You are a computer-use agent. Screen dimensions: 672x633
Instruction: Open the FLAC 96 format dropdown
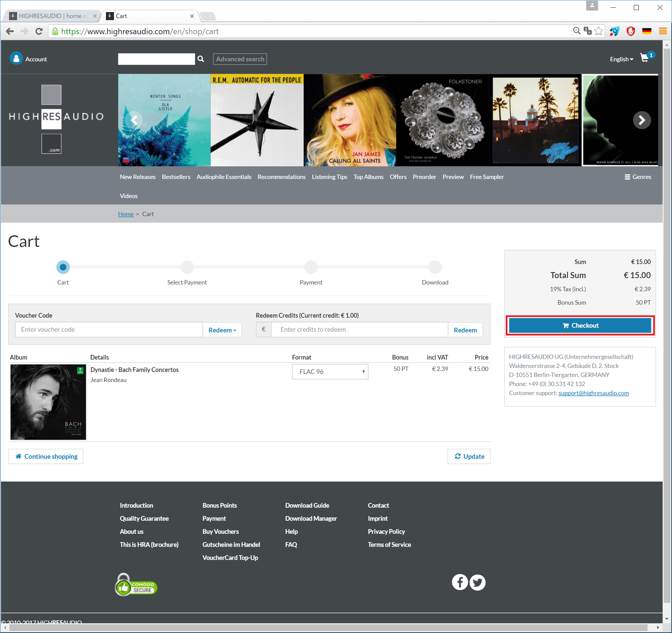pos(330,371)
